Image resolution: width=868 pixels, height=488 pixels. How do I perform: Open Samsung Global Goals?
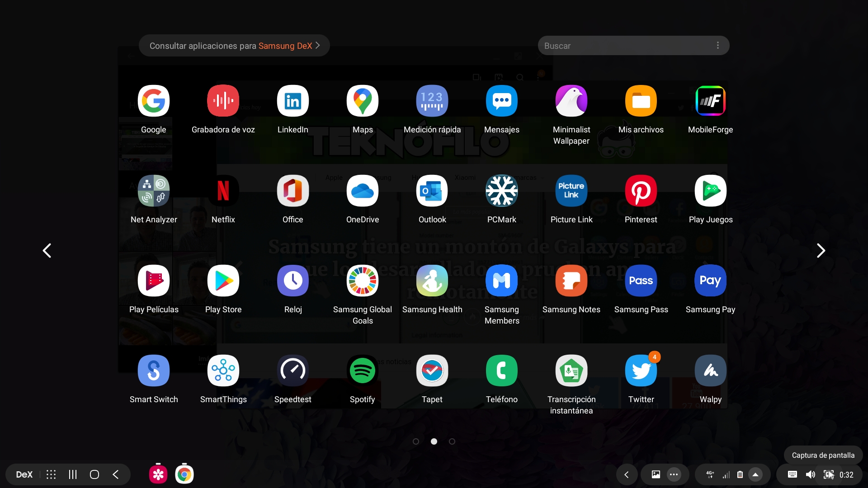point(363,281)
